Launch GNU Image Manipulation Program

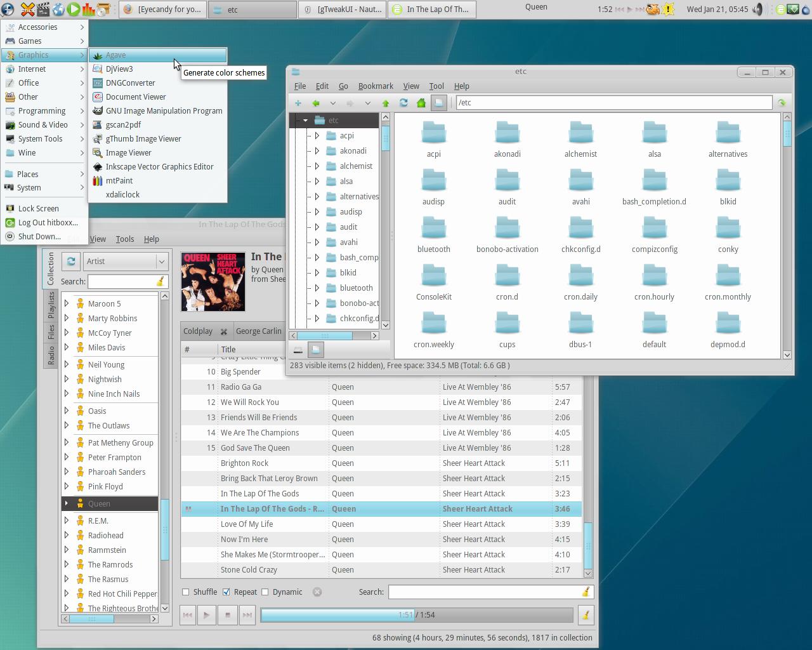[x=157, y=111]
